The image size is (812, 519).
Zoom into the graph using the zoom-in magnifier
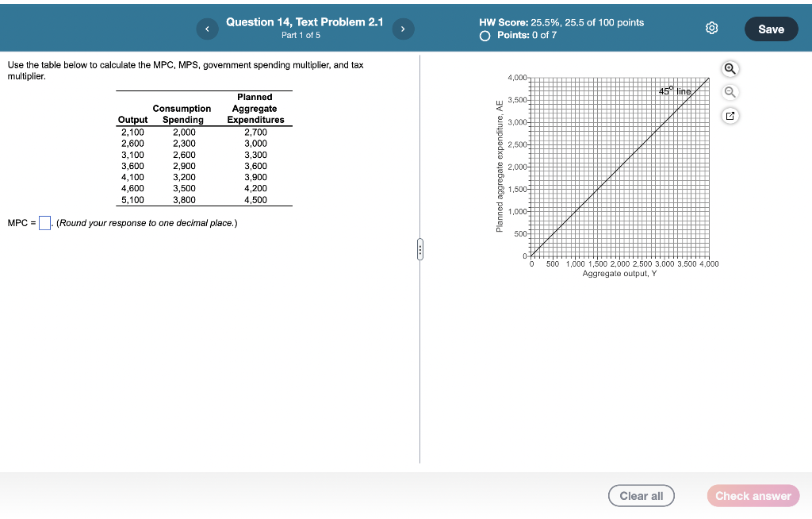click(x=729, y=69)
